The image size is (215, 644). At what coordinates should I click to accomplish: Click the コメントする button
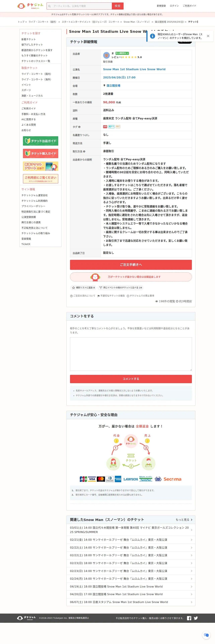pos(131,379)
